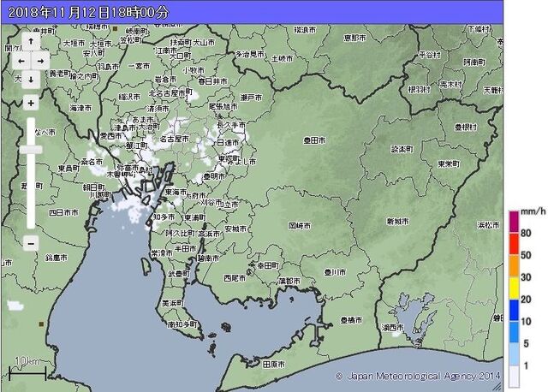Click the orange 30-50 mm/h legend swatch

(x=514, y=266)
